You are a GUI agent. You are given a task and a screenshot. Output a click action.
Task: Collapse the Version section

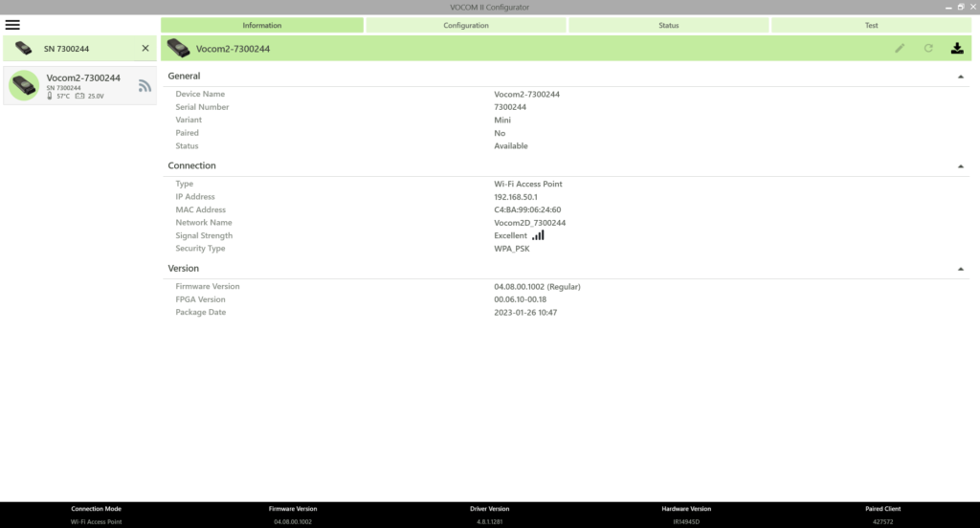[961, 270]
